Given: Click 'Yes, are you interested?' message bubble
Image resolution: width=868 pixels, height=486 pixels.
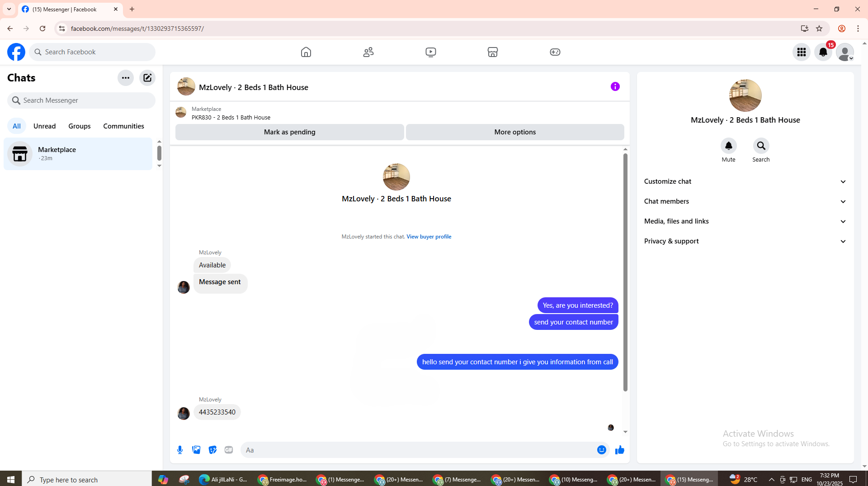Looking at the screenshot, I should coord(578,305).
